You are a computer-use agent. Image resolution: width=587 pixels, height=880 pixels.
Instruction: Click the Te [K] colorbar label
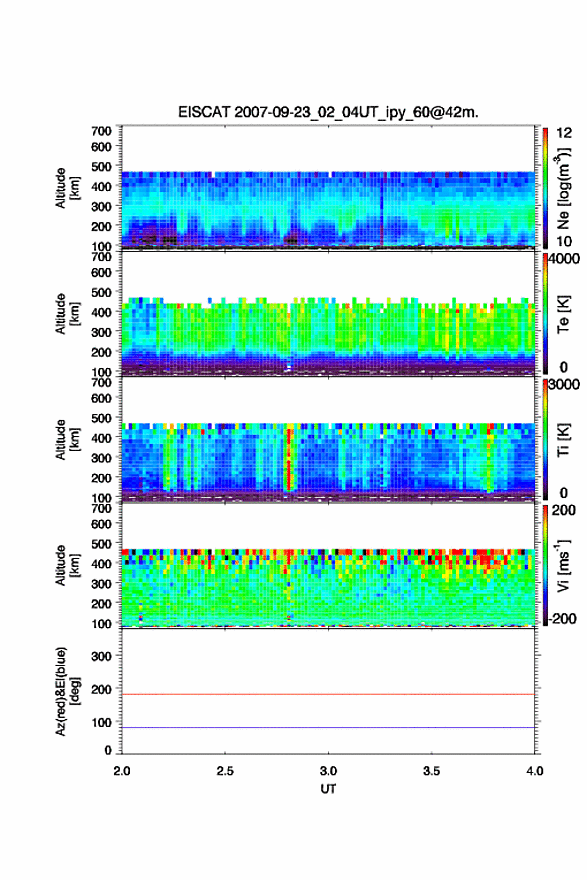pyautogui.click(x=563, y=314)
